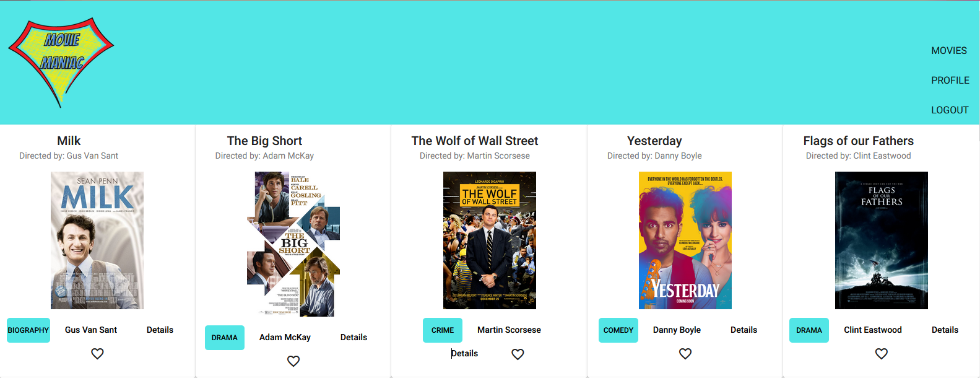Click "Directed by: Adam McKay" subtitle
The width and height of the screenshot is (980, 378).
264,156
